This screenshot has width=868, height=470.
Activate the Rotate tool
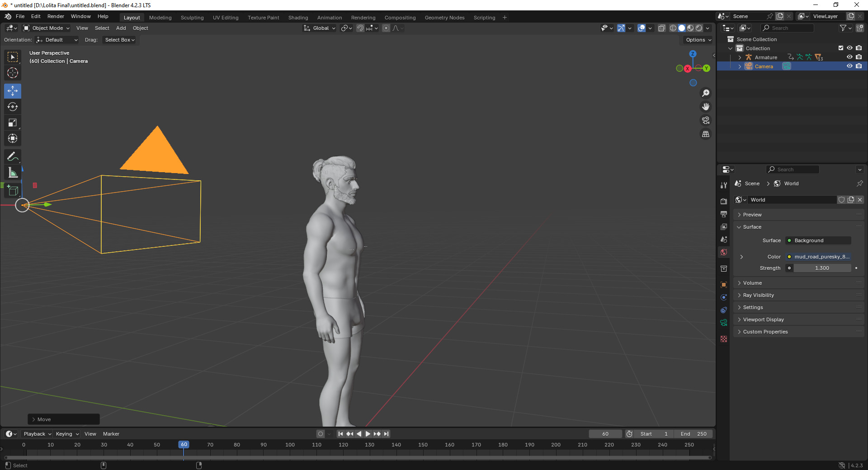point(13,107)
